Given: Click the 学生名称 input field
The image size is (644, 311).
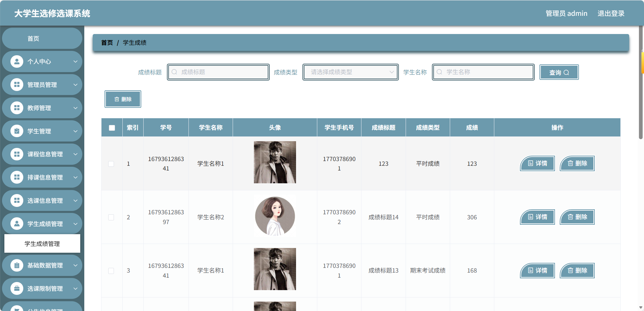Looking at the screenshot, I should click(483, 72).
